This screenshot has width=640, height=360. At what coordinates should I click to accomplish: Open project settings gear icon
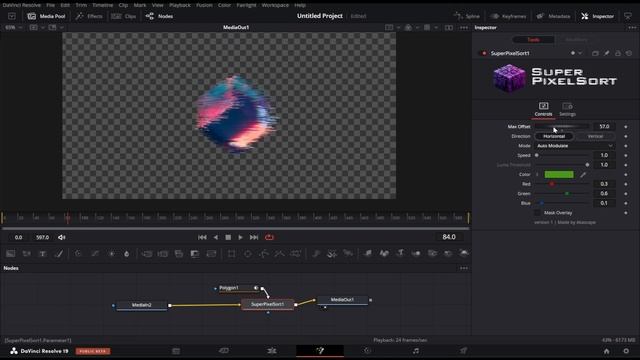pos(626,351)
